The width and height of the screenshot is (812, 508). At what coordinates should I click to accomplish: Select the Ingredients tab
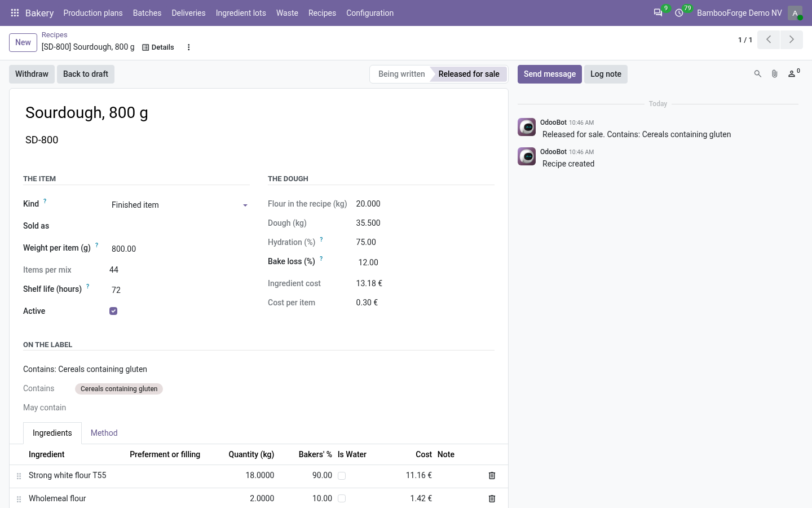(x=52, y=433)
